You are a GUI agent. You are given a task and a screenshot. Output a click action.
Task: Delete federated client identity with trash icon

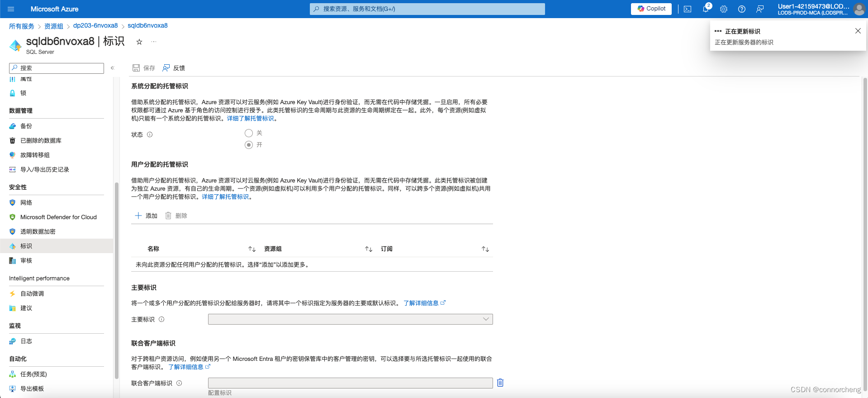coord(500,383)
